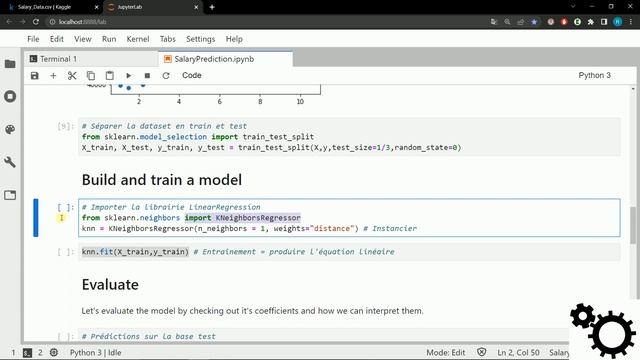The width and height of the screenshot is (640, 360).
Task: Select the Build and train a model heading
Action: [162, 180]
